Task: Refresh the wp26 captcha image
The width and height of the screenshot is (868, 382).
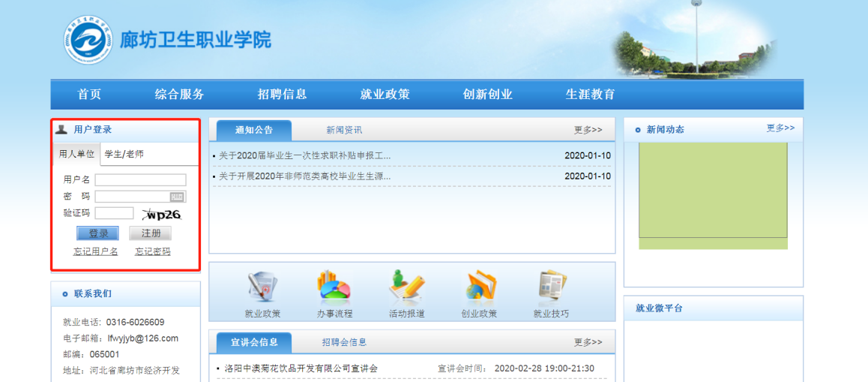Action: click(162, 215)
